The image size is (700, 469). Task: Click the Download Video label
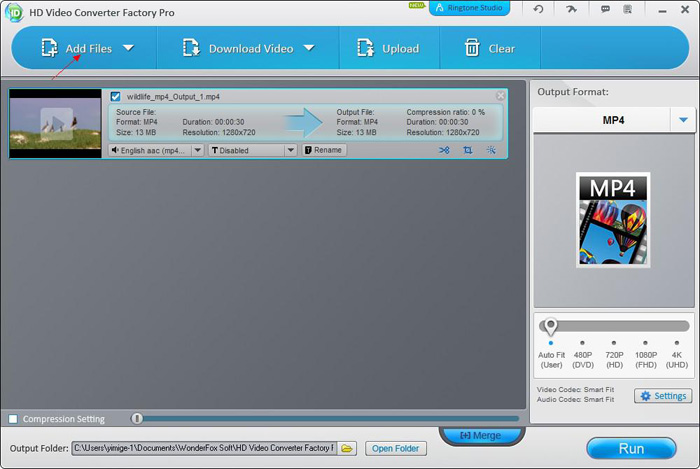251,49
